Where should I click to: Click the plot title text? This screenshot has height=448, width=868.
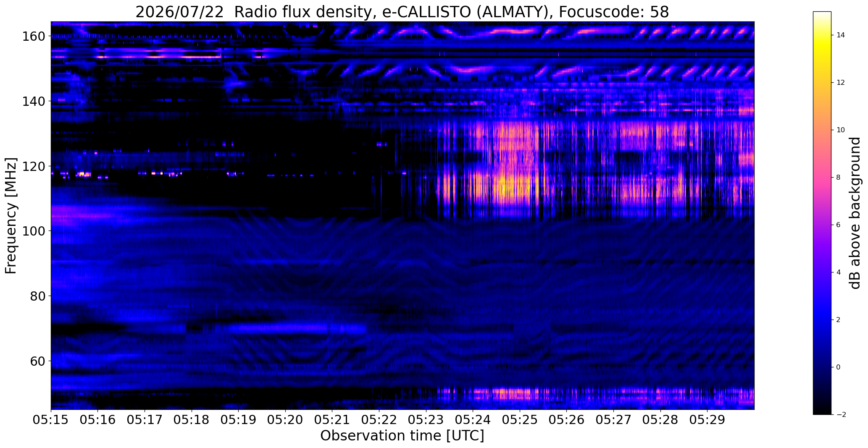click(402, 12)
